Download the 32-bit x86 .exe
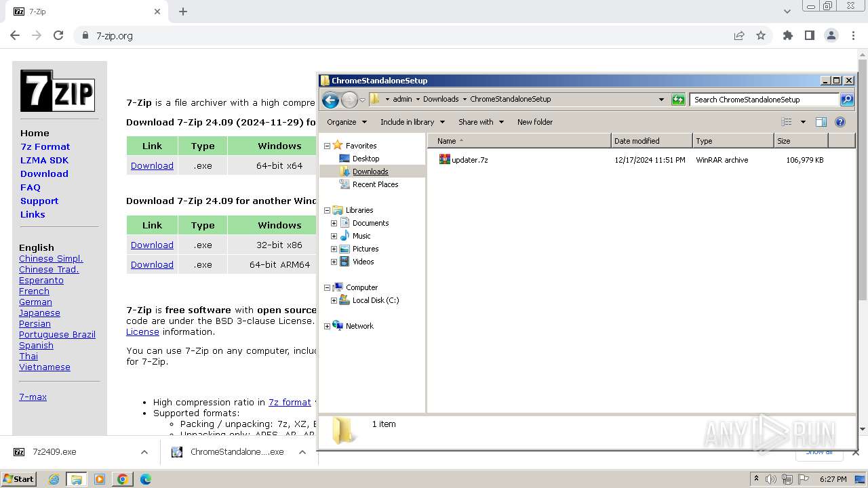The image size is (868, 488). click(x=152, y=245)
